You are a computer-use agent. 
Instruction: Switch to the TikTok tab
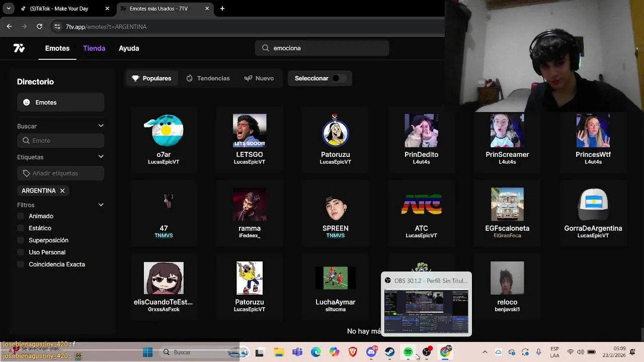(x=64, y=9)
